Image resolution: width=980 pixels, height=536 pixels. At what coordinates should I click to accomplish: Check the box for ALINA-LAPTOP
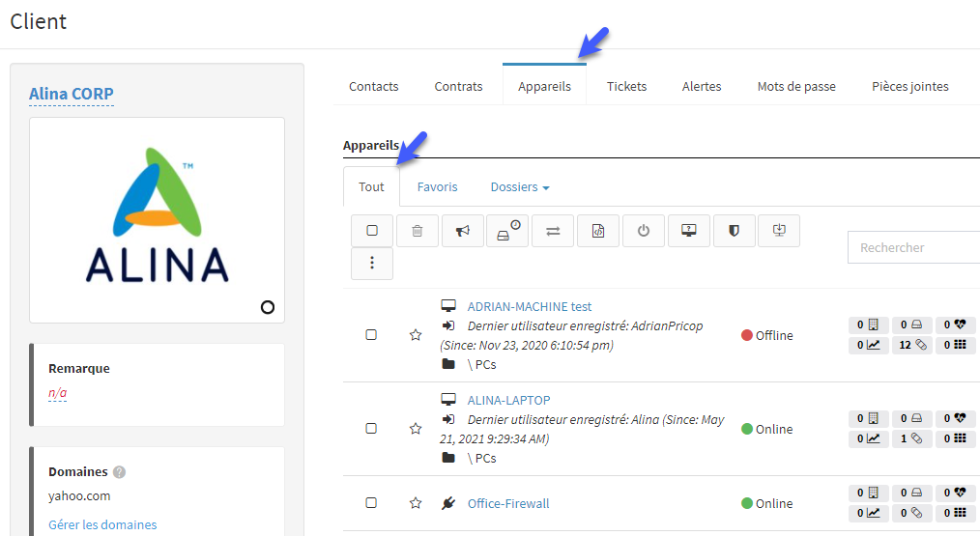tap(371, 429)
